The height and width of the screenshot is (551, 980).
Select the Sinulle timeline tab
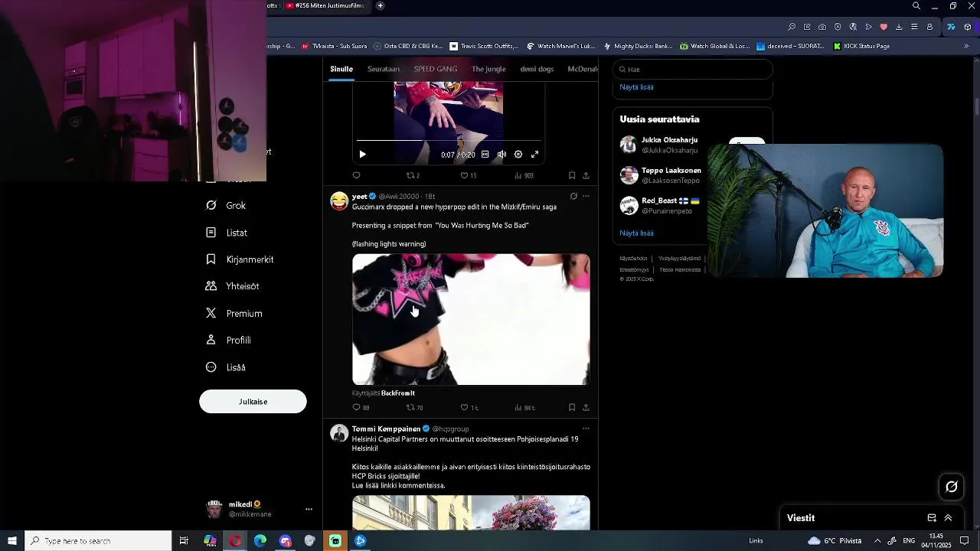click(341, 69)
